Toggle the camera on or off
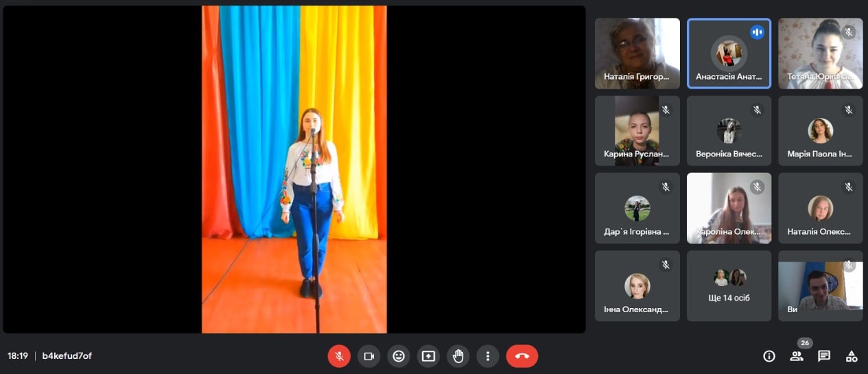 (x=368, y=356)
